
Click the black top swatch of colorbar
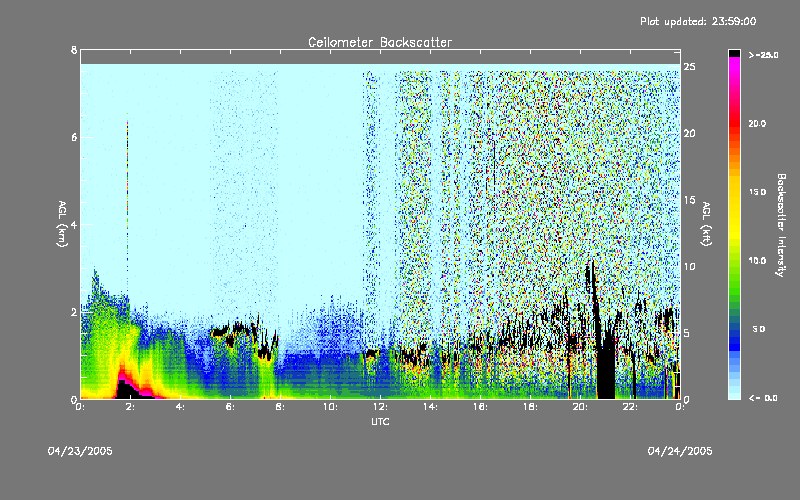click(x=734, y=53)
